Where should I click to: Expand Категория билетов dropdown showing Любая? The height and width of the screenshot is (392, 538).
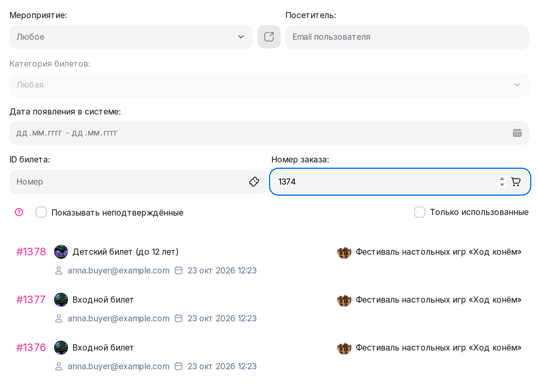click(x=269, y=85)
